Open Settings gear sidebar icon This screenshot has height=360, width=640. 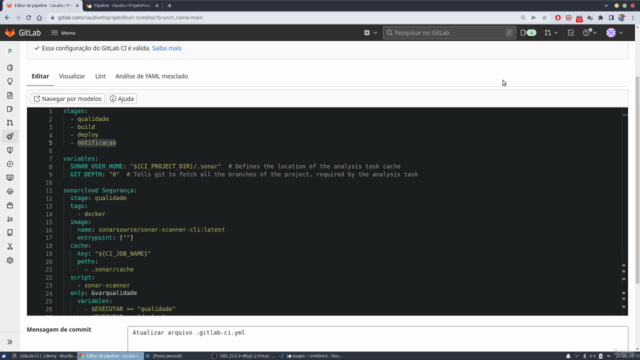[10, 260]
